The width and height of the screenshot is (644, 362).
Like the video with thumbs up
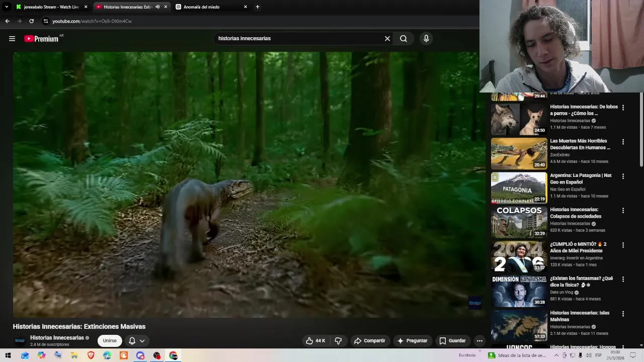(315, 341)
